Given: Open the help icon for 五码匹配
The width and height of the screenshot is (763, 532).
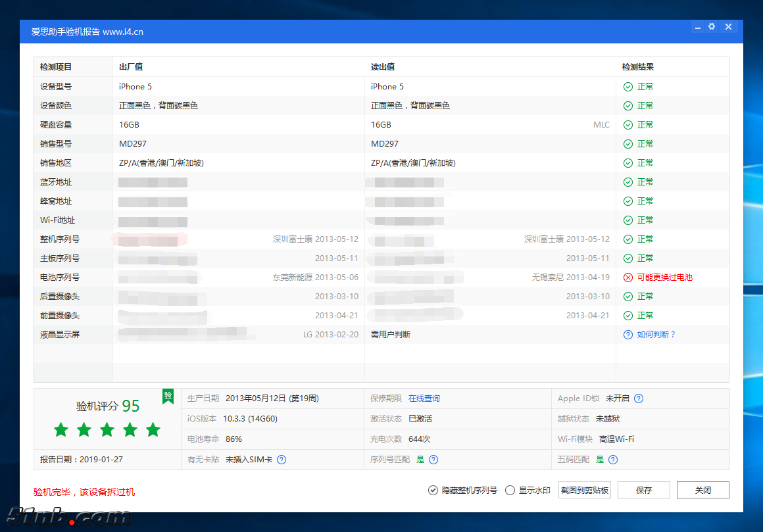Looking at the screenshot, I should point(612,460).
